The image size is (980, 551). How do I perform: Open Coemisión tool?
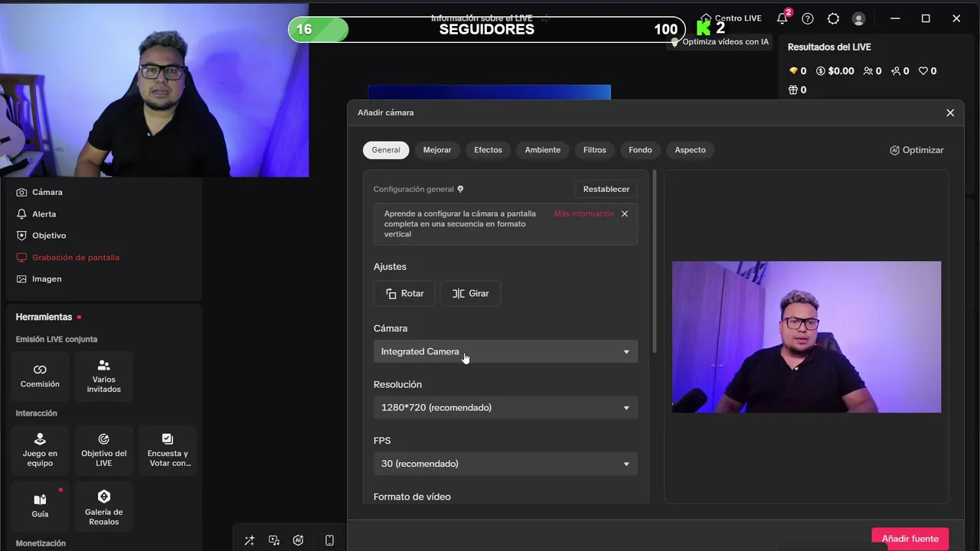(40, 376)
